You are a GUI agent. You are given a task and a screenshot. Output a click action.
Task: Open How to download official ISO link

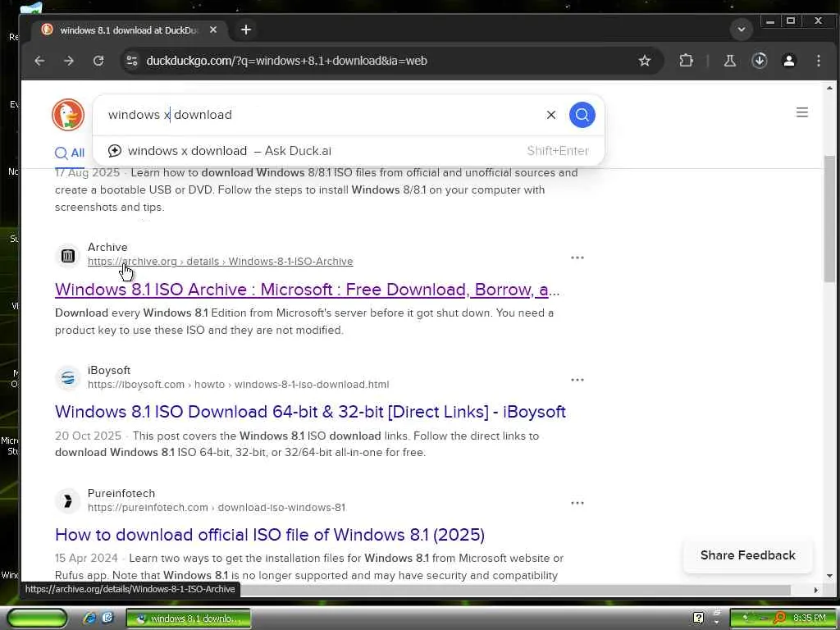pyautogui.click(x=269, y=535)
